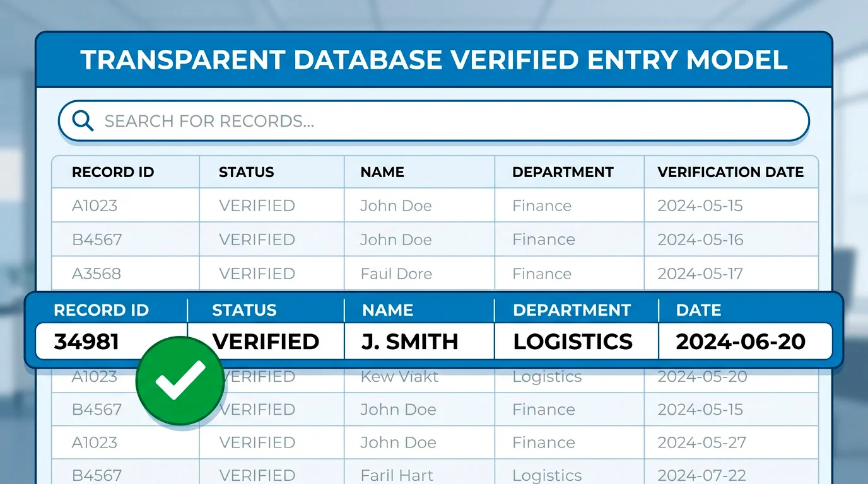868x484 pixels.
Task: Click the date 2024-05-16
Action: point(700,239)
